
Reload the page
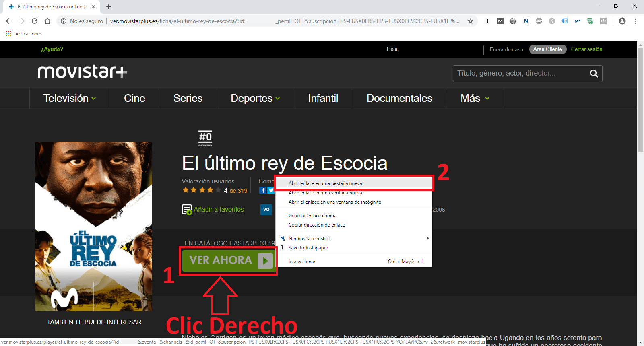click(x=35, y=21)
